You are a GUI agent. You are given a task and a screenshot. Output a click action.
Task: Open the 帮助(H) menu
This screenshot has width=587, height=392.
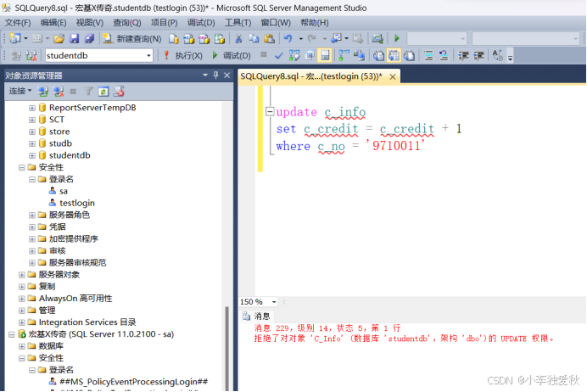click(x=315, y=23)
